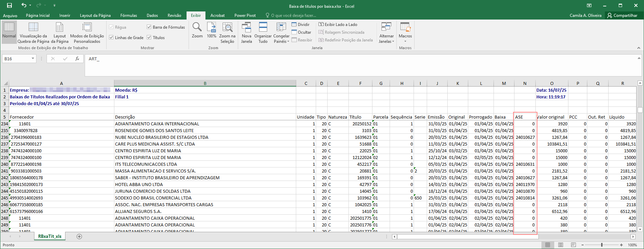
Task: Open a Nova Janela
Action: 246,32
